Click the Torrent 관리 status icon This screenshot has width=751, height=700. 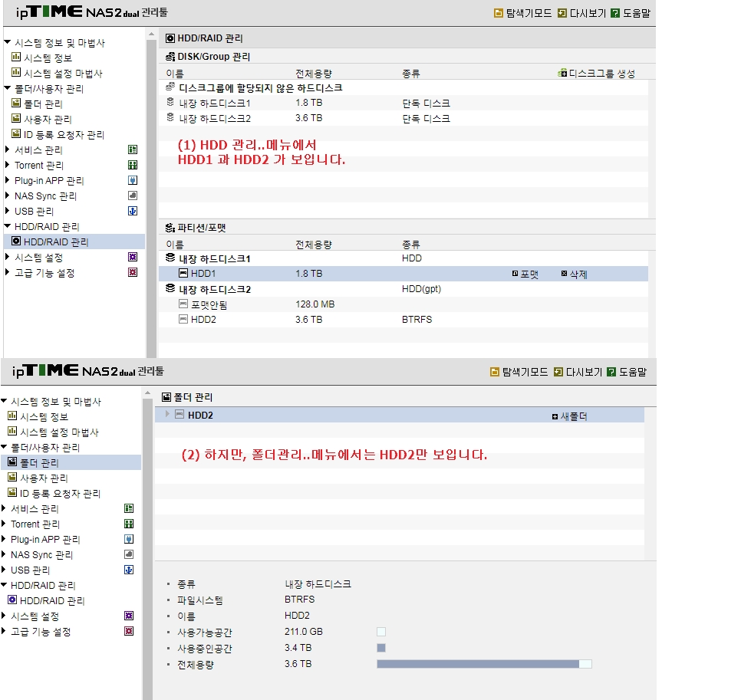click(x=133, y=165)
